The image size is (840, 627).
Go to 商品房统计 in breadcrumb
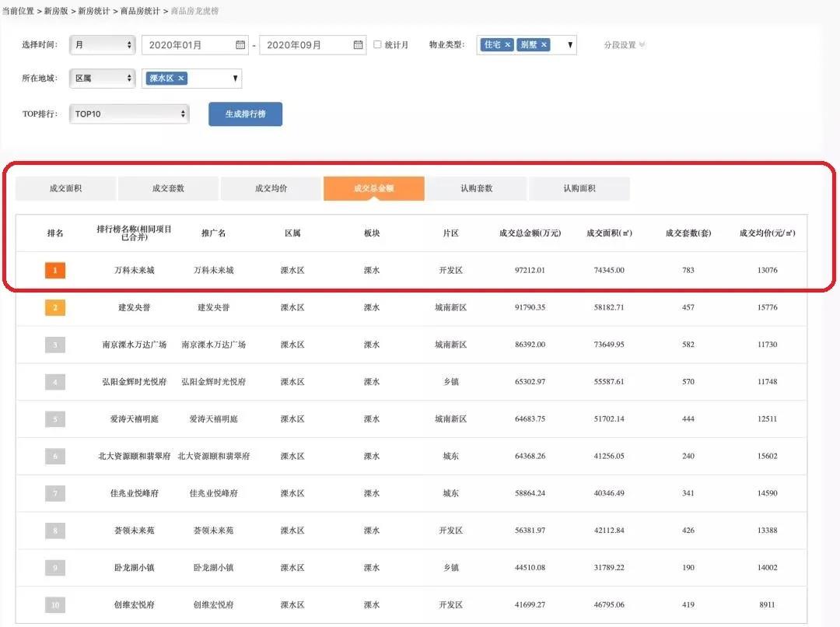[140, 12]
